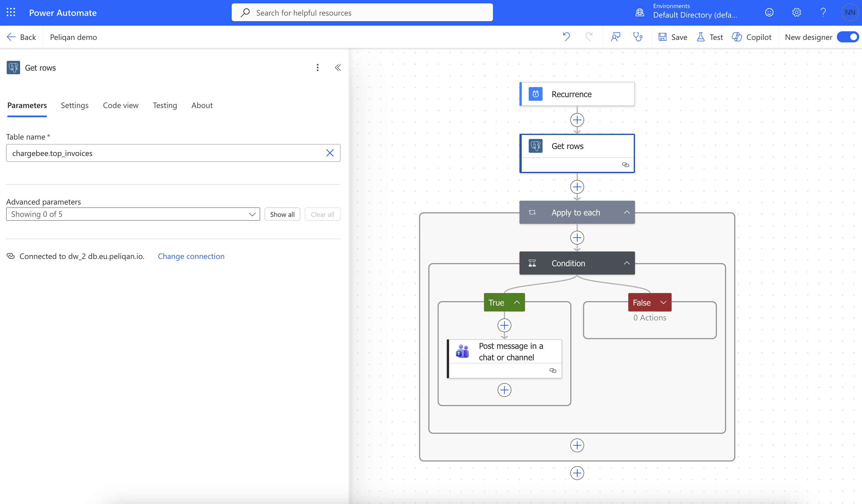Expand the False branch

pos(663,303)
